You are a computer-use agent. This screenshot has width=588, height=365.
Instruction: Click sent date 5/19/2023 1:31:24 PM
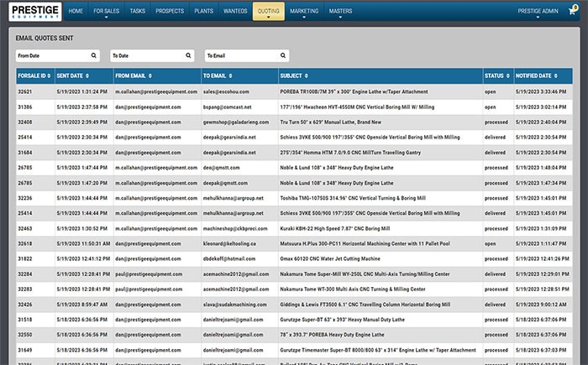point(82,91)
